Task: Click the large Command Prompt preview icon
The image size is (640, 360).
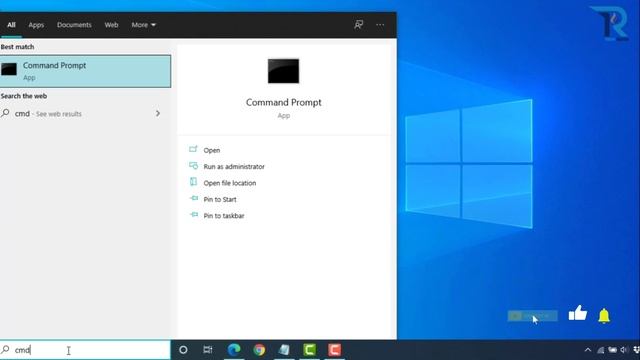Action: coord(283,71)
